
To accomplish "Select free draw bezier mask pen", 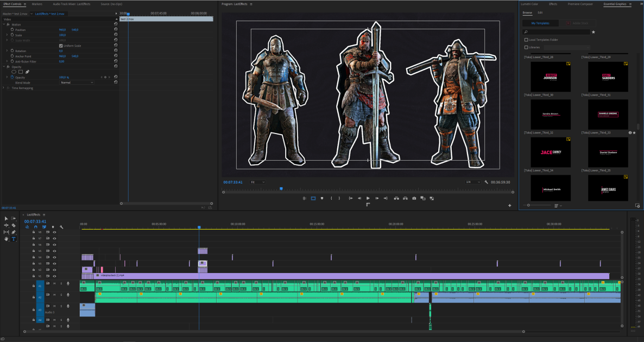I will 28,72.
